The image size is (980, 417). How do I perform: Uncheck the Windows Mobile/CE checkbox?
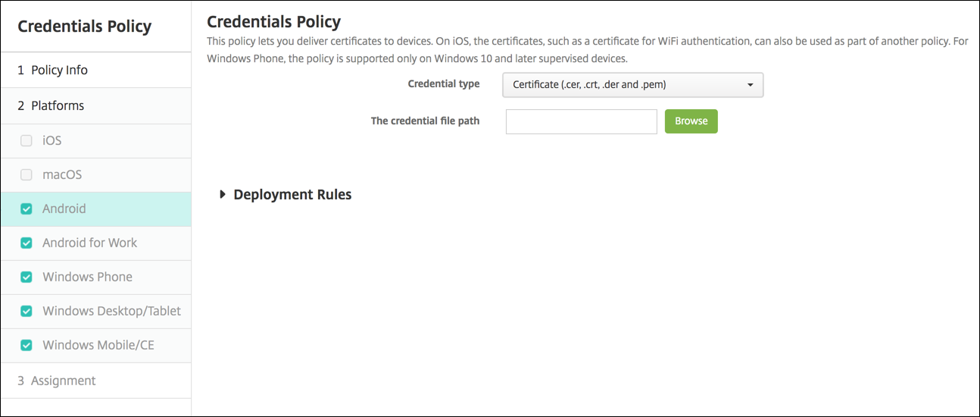[27, 345]
